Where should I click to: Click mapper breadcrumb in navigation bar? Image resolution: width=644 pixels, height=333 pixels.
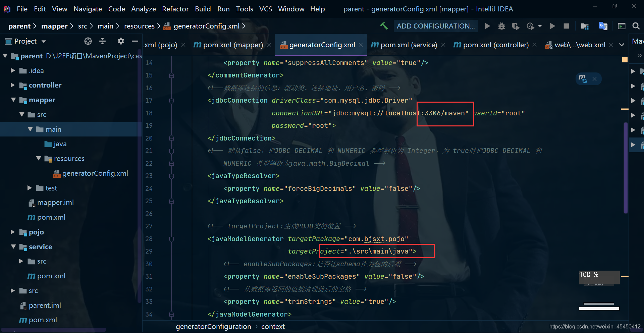[54, 26]
